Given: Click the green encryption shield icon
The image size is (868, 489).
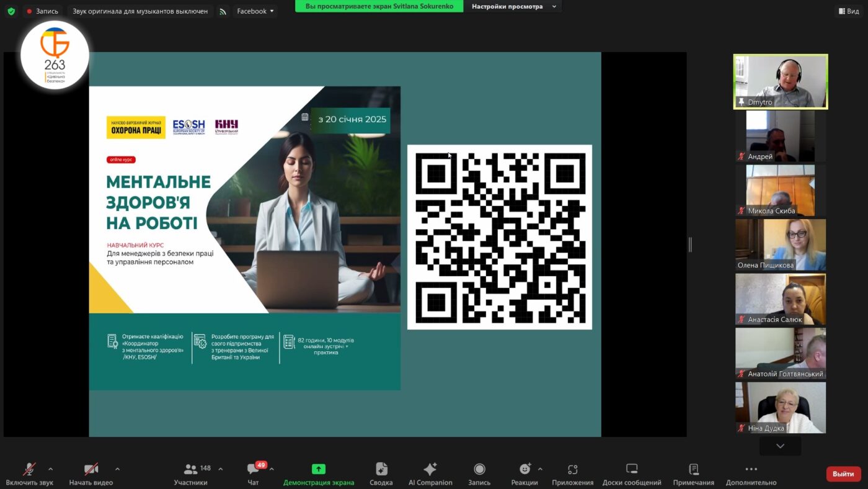Looking at the screenshot, I should [11, 11].
